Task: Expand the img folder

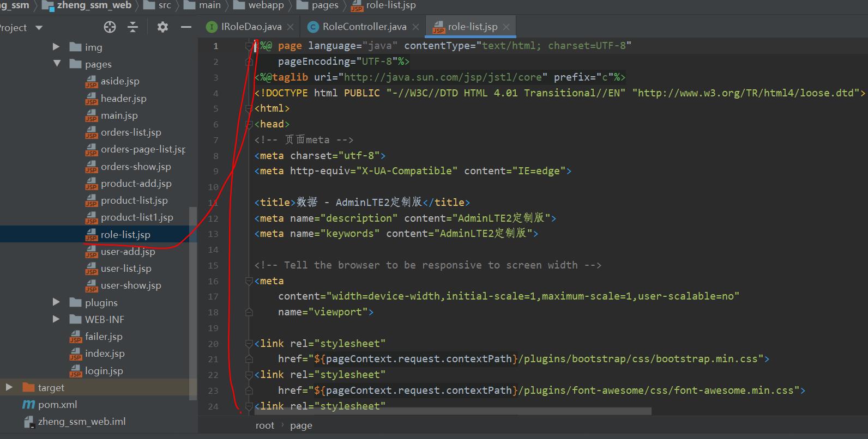Action: point(56,47)
